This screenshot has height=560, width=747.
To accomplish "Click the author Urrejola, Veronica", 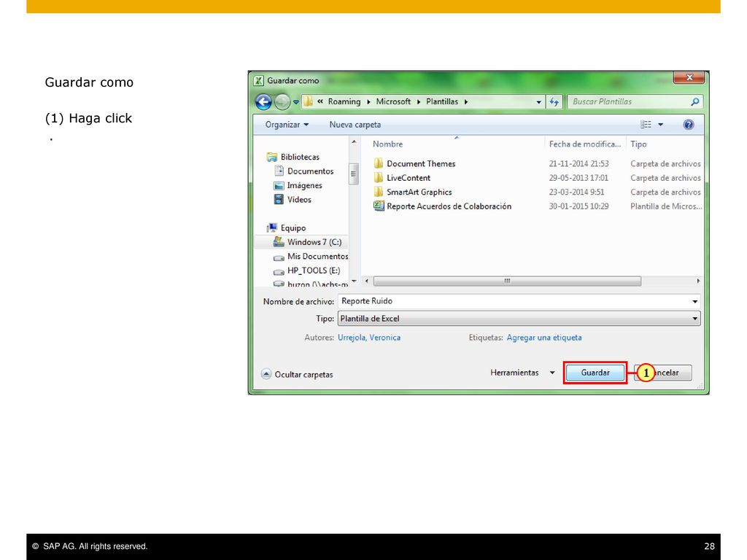I will tap(368, 338).
